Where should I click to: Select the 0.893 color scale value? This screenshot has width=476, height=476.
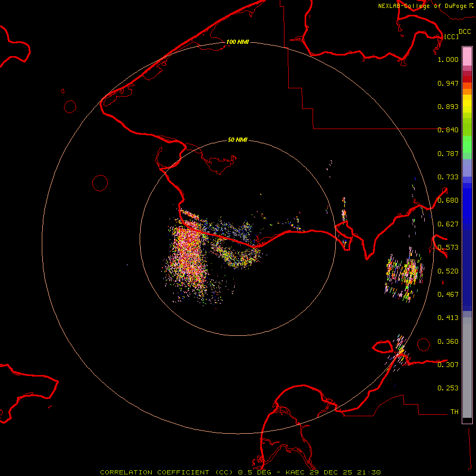pos(448,106)
